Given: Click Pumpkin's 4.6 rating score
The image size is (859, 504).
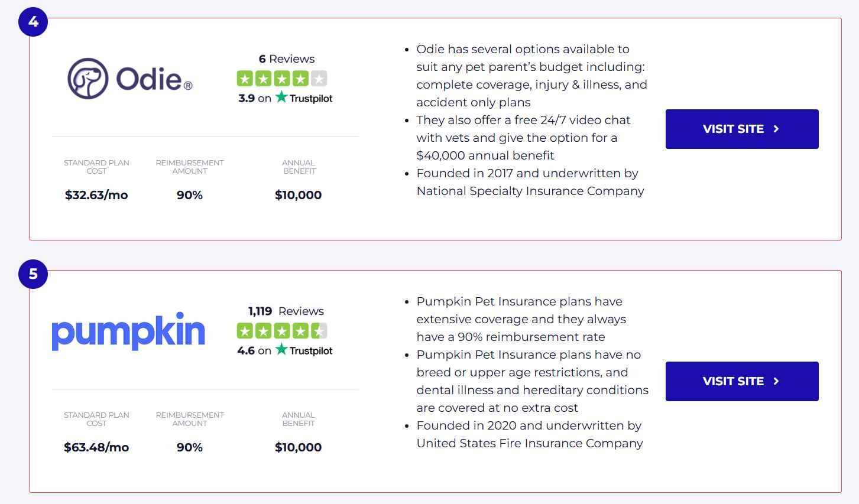Looking at the screenshot, I should 246,350.
